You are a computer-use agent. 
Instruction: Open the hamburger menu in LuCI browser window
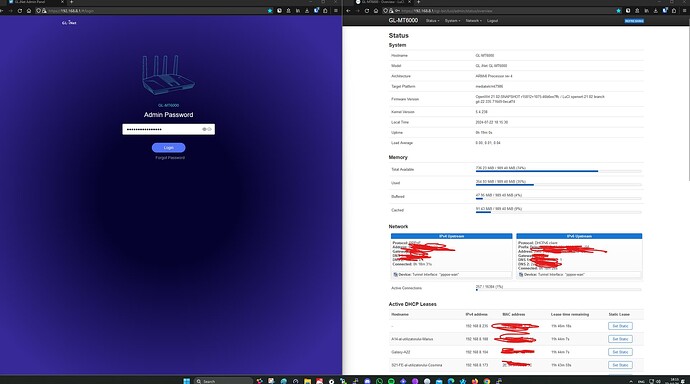tap(684, 11)
